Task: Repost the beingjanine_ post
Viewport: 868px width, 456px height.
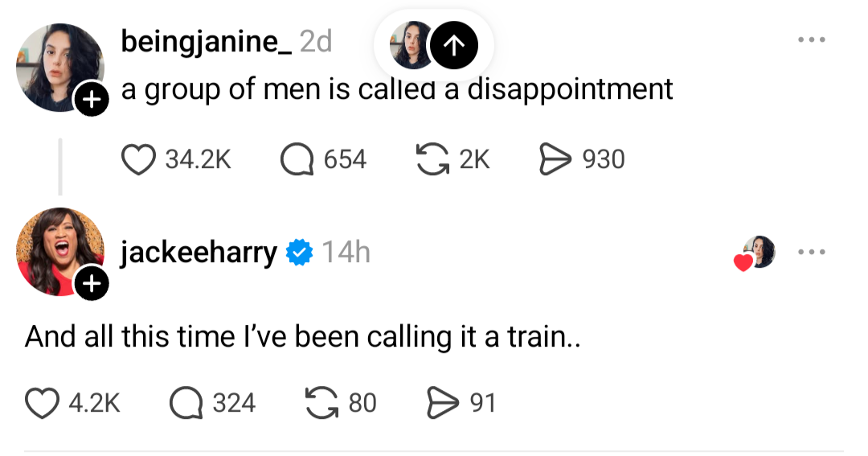Action: click(x=433, y=159)
